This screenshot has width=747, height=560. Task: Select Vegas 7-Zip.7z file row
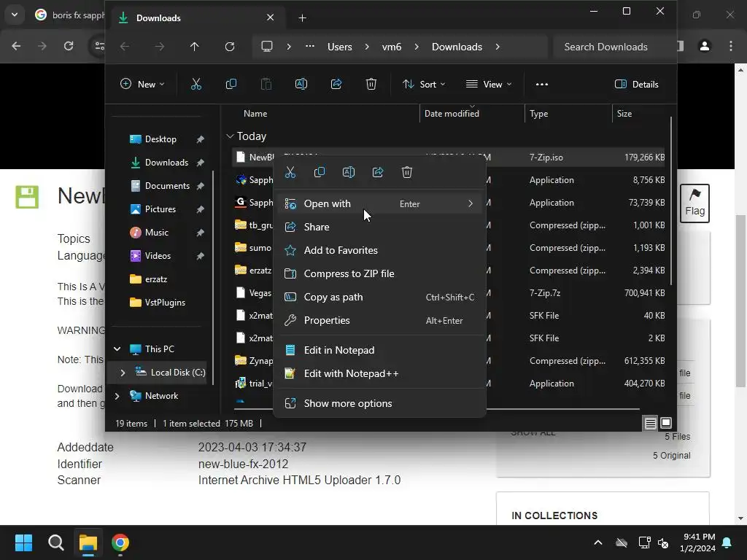(x=449, y=293)
